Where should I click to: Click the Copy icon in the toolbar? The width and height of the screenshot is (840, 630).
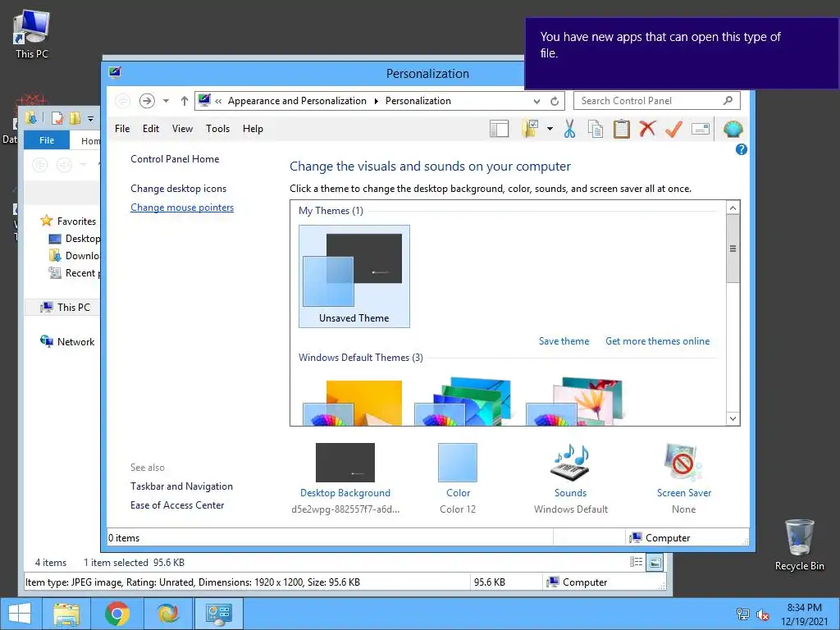(596, 129)
